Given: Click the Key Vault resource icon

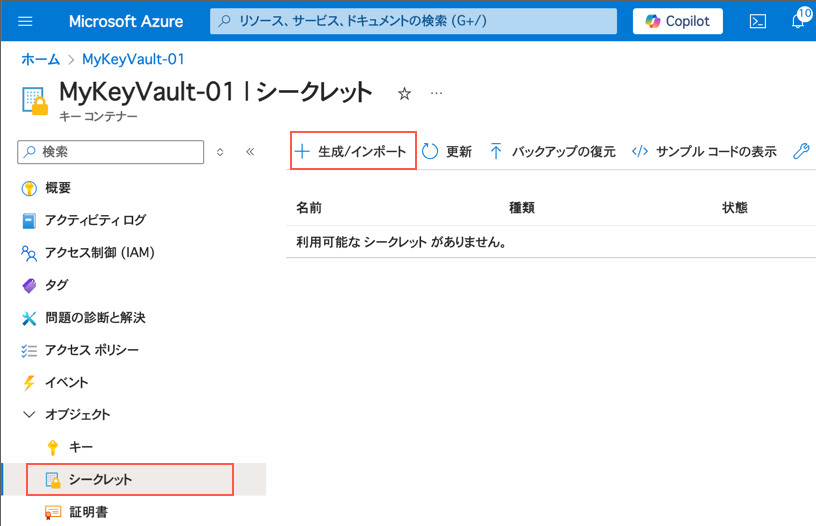Looking at the screenshot, I should 35,101.
